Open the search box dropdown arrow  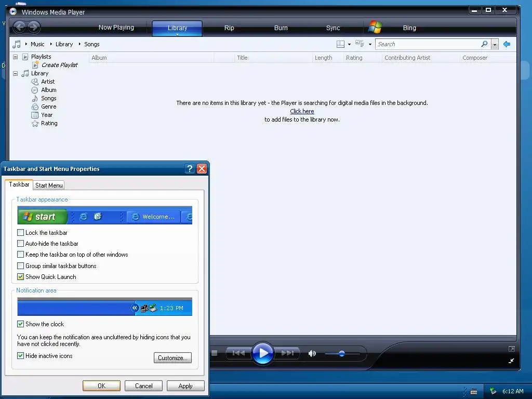pyautogui.click(x=495, y=44)
